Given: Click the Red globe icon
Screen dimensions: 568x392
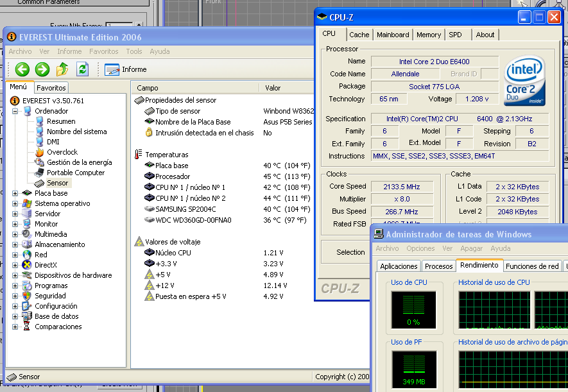Looking at the screenshot, I should click(27, 255).
